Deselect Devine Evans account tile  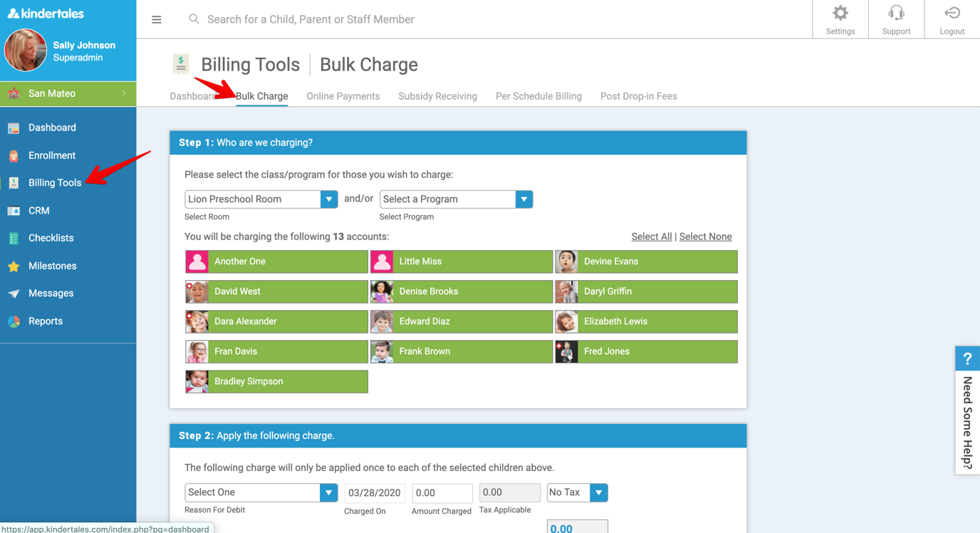pos(646,262)
